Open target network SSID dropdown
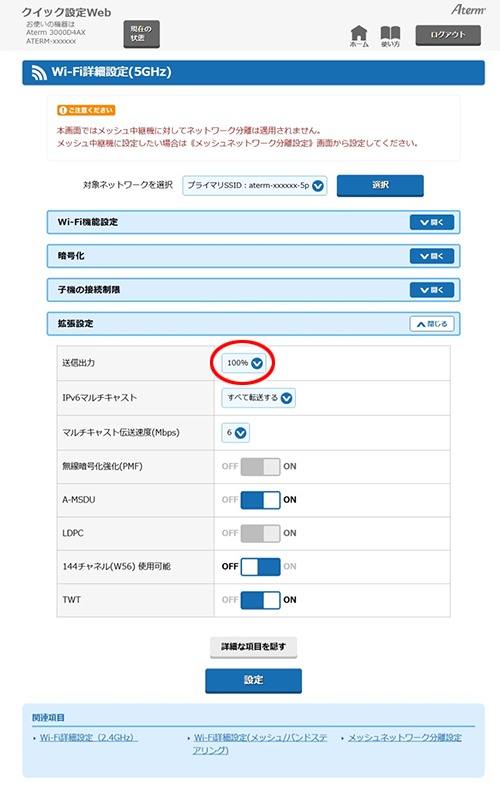The image size is (500, 793). tap(255, 186)
